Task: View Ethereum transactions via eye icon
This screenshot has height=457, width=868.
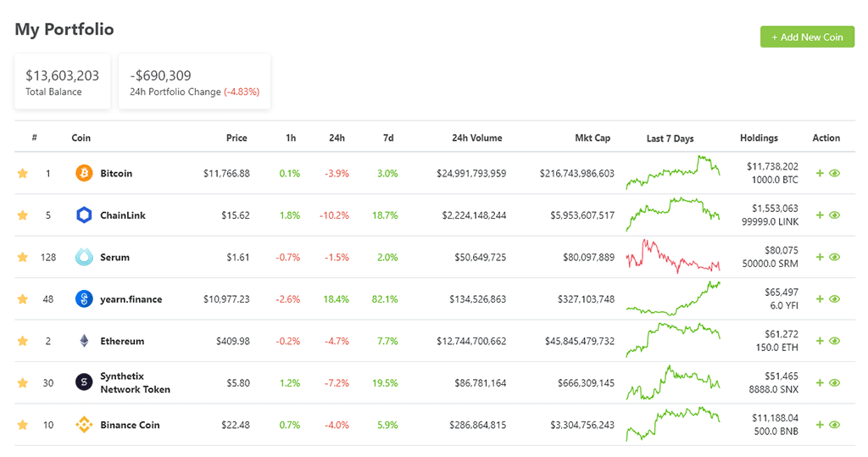Action: click(x=835, y=341)
